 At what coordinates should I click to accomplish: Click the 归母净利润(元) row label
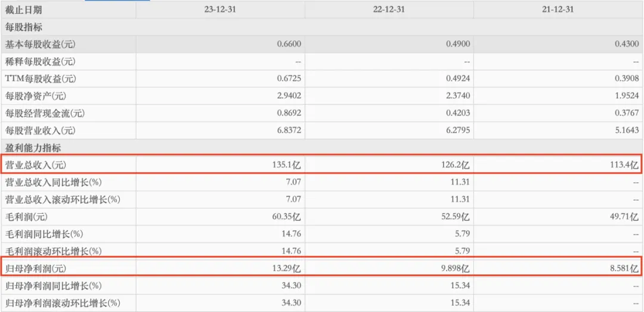click(x=36, y=267)
